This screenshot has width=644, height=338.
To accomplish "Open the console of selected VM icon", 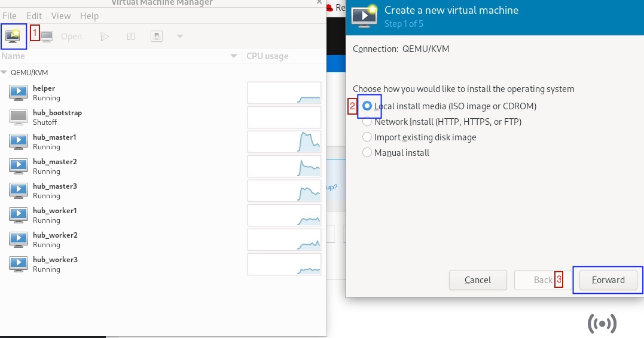I will coord(47,36).
